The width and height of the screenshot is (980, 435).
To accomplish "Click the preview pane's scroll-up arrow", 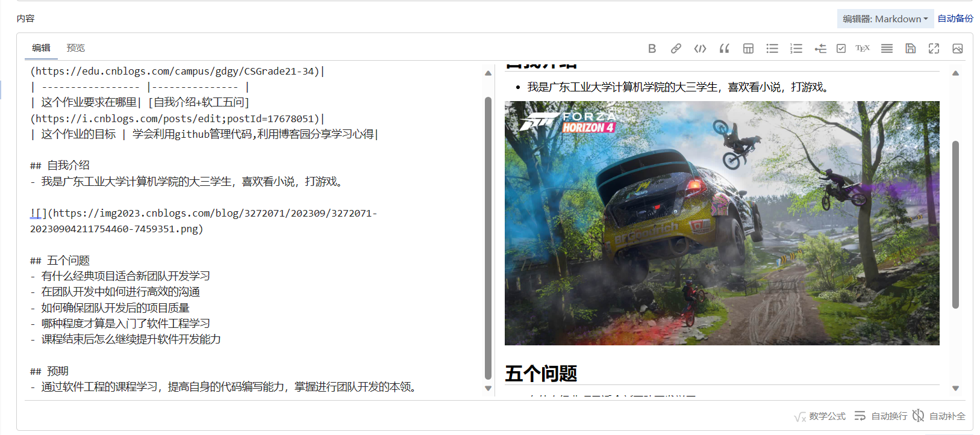I will pos(955,73).
